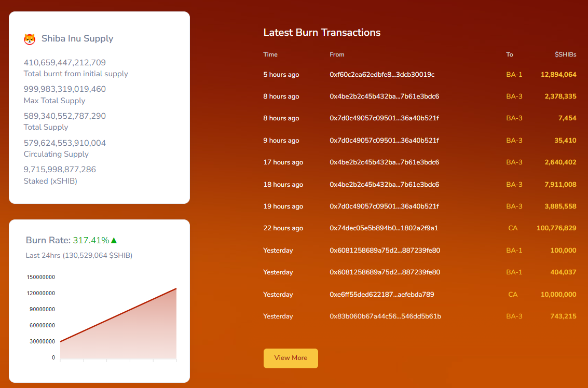Viewport: 588px width, 388px height.
Task: Open address 0x83b060b67a44c56...546dd5b61b
Action: pos(386,316)
